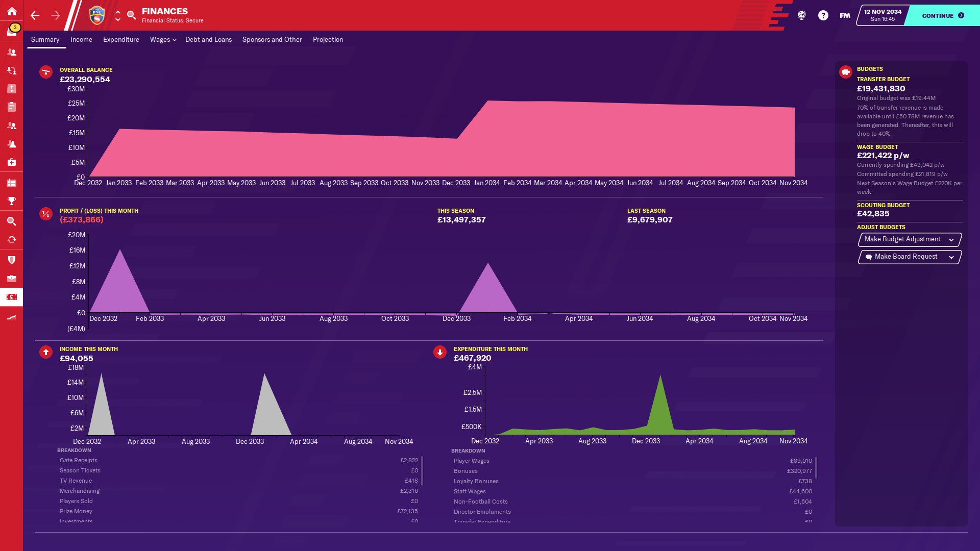This screenshot has height=551, width=980.
Task: Open the Home icon in sidebar
Action: (x=12, y=11)
